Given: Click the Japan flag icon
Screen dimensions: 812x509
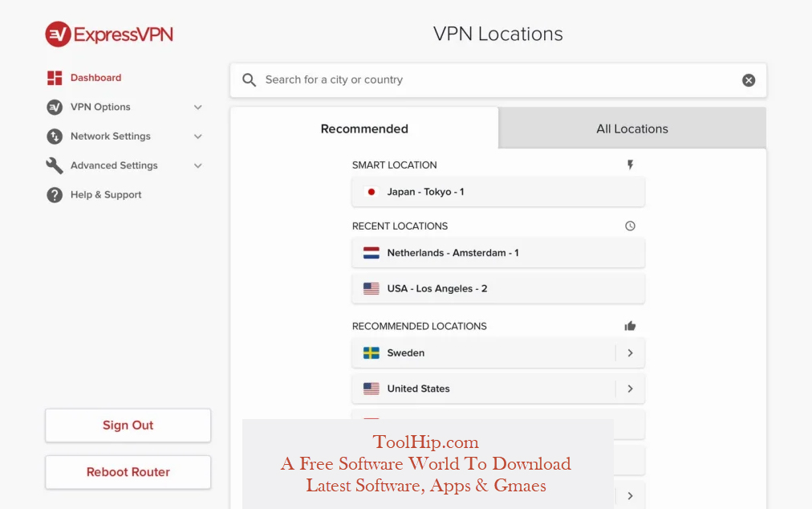Looking at the screenshot, I should (371, 192).
